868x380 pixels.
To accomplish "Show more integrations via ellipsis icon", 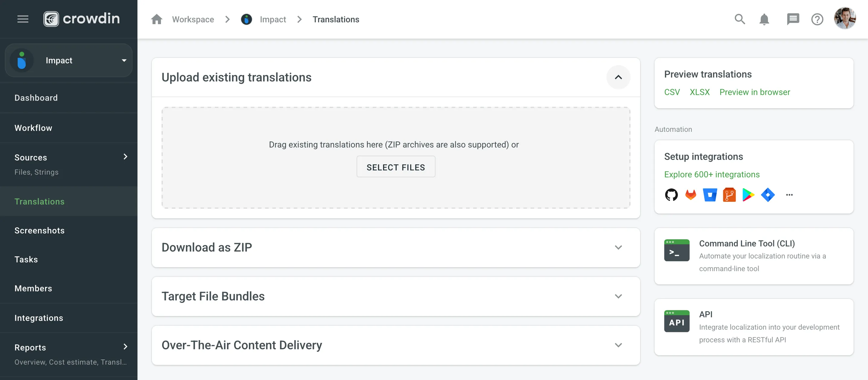I will pos(789,195).
